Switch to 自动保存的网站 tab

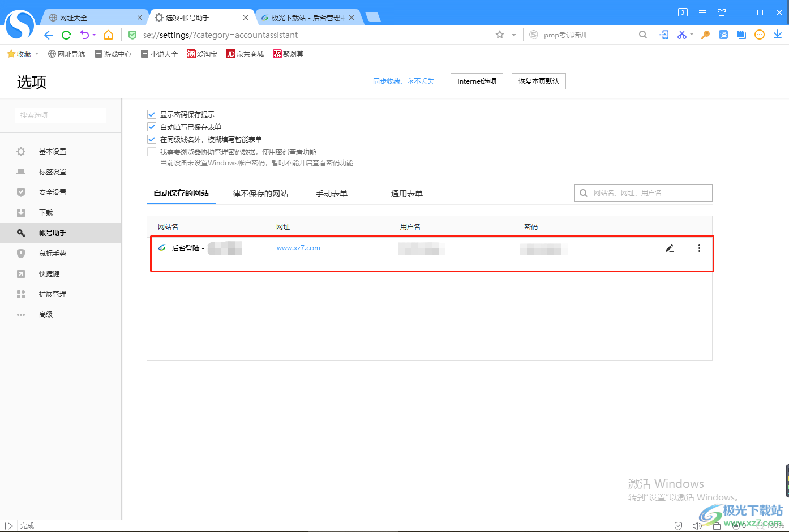[x=181, y=193]
